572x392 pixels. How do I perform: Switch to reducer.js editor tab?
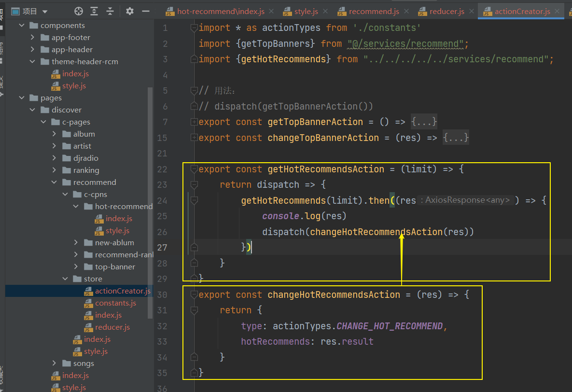point(447,12)
